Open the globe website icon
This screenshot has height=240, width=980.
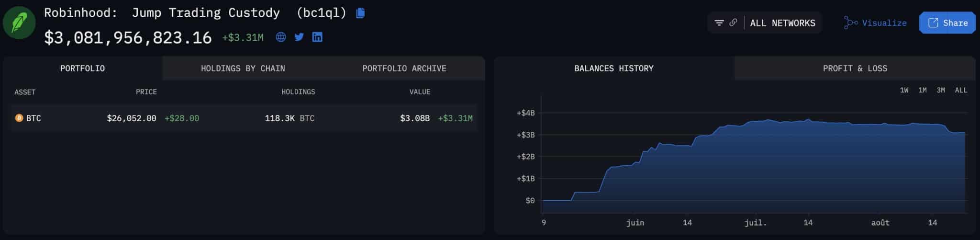[281, 37]
